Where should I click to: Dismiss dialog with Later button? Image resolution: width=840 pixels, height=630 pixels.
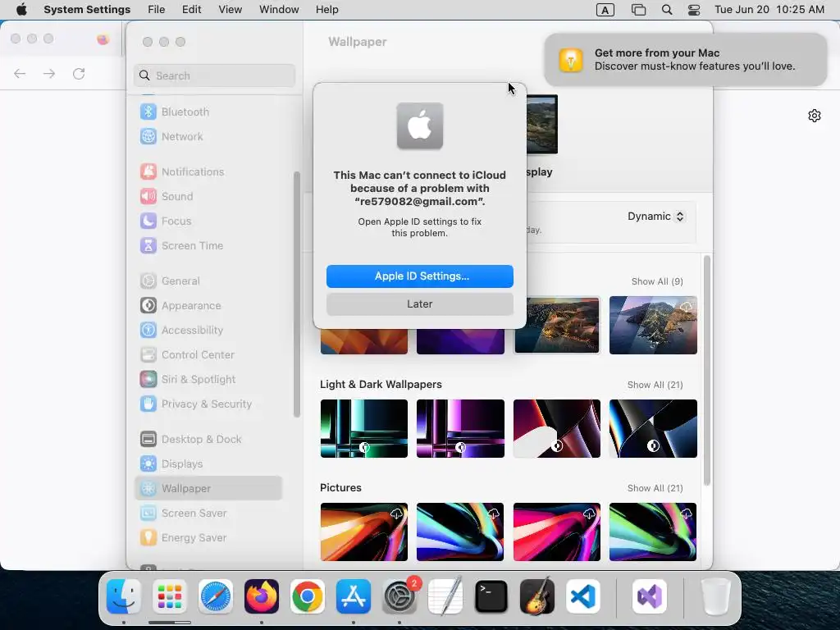pos(419,304)
